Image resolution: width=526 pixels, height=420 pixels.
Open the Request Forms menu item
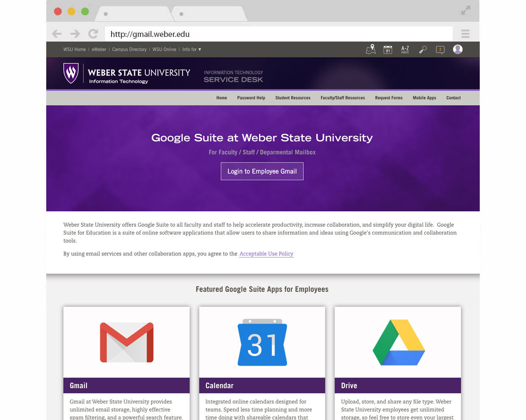point(389,98)
